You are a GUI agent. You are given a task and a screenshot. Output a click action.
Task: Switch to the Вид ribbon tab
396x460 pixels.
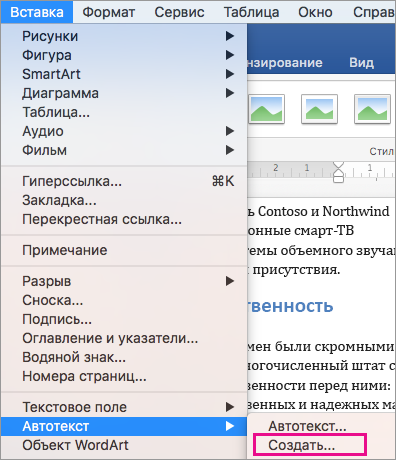coord(361,63)
